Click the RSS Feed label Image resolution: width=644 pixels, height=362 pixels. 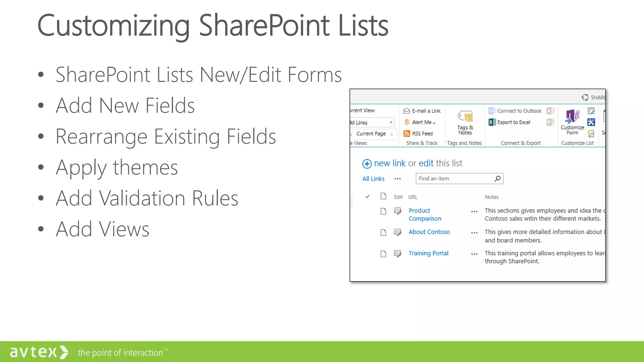point(422,134)
